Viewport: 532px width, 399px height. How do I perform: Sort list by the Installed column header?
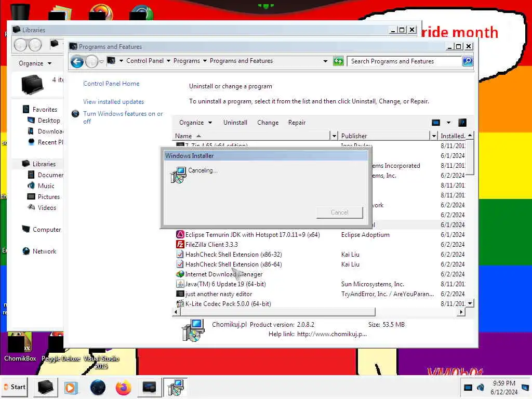pos(452,136)
